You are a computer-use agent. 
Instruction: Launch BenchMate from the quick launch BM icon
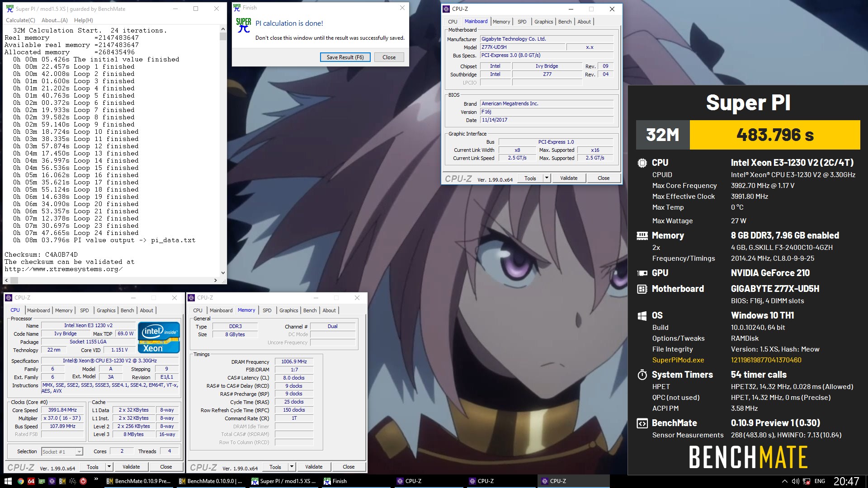pos(62,481)
